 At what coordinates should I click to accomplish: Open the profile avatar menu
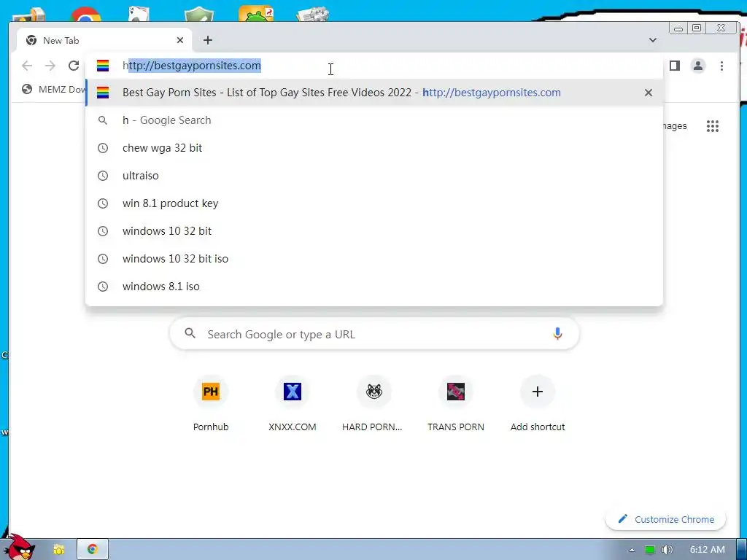(x=698, y=66)
